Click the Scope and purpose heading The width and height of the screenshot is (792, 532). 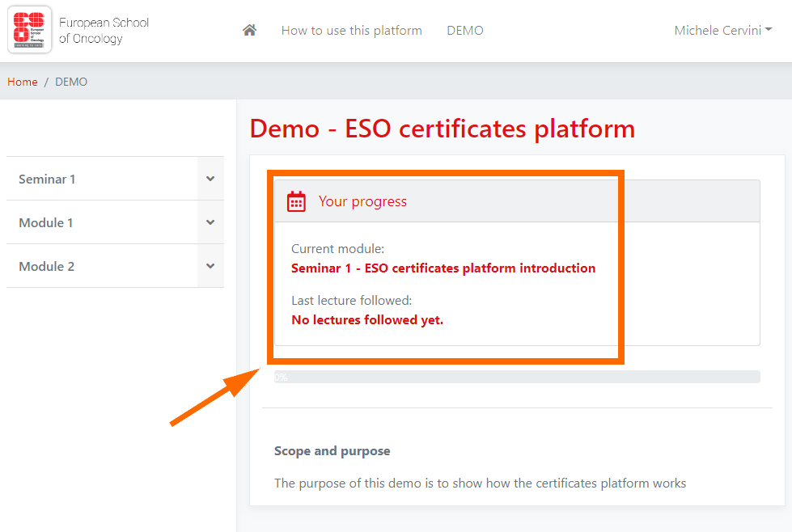pos(332,450)
